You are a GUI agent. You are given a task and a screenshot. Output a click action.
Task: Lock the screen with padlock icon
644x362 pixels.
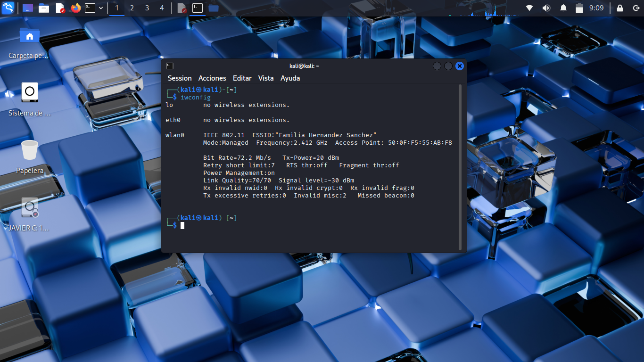pyautogui.click(x=619, y=8)
